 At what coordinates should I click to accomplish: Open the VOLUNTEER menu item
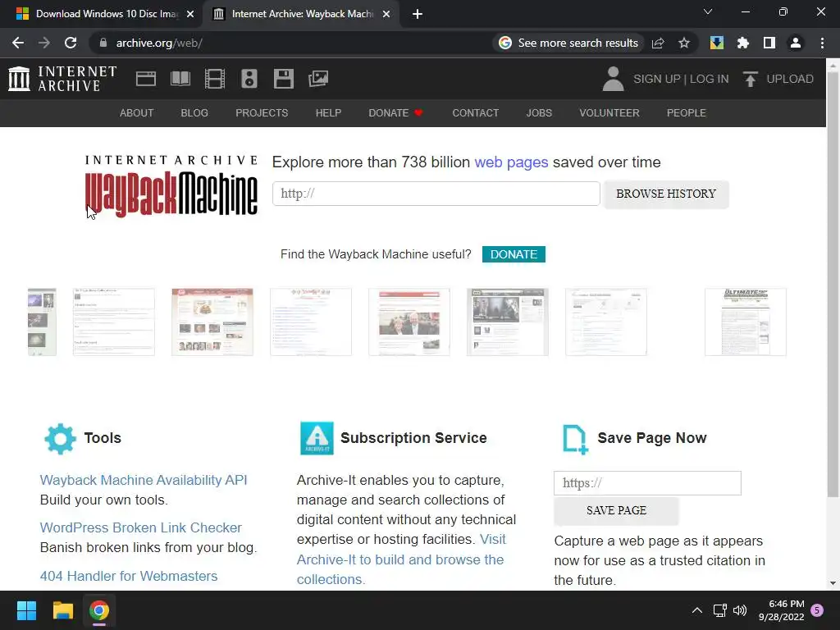click(609, 113)
